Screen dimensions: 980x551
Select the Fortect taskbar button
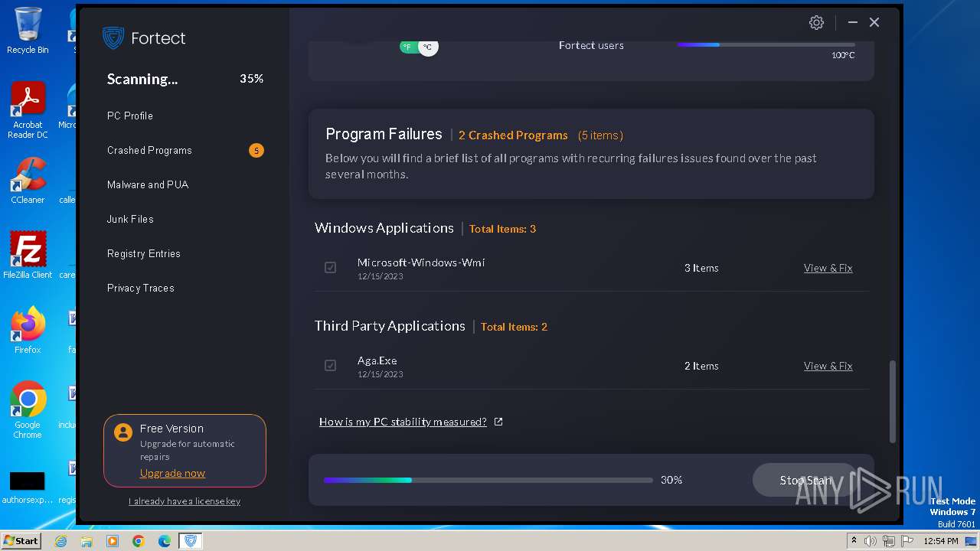[x=191, y=541]
